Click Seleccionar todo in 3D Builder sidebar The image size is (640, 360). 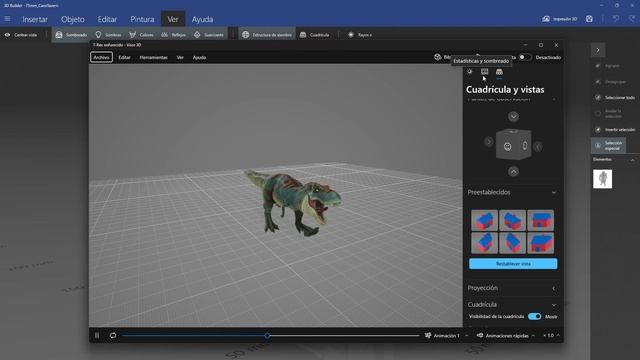pos(616,98)
